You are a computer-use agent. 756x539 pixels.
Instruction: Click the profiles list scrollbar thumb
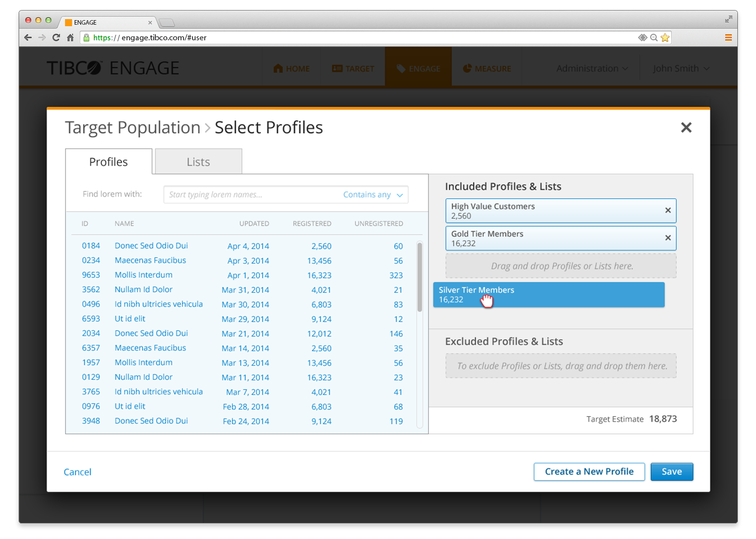point(419,277)
